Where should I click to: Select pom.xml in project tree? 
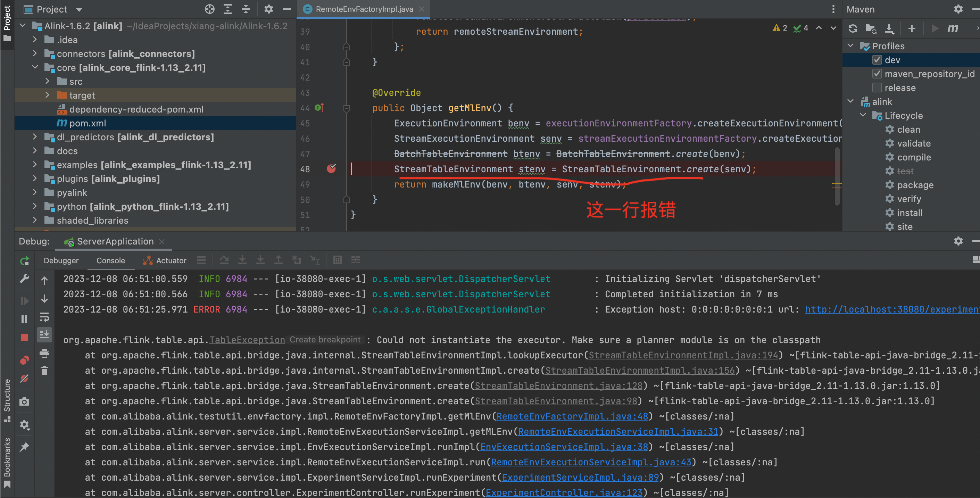88,123
